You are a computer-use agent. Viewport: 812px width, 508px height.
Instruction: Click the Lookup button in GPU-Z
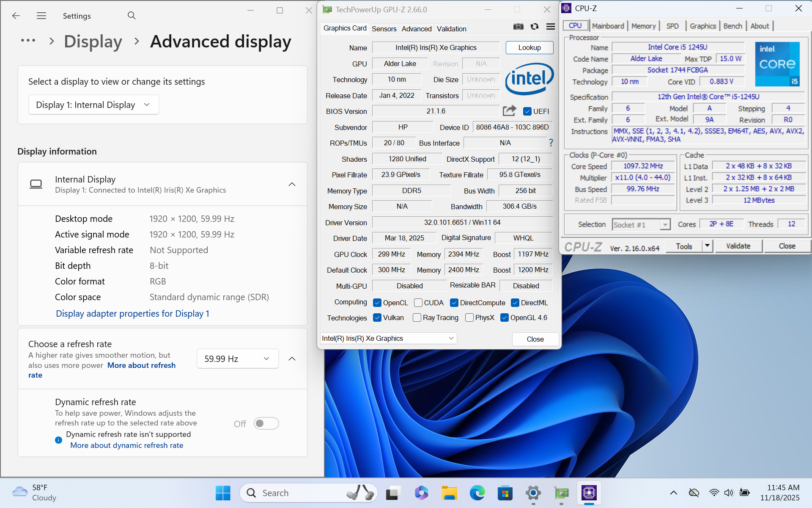(x=529, y=47)
